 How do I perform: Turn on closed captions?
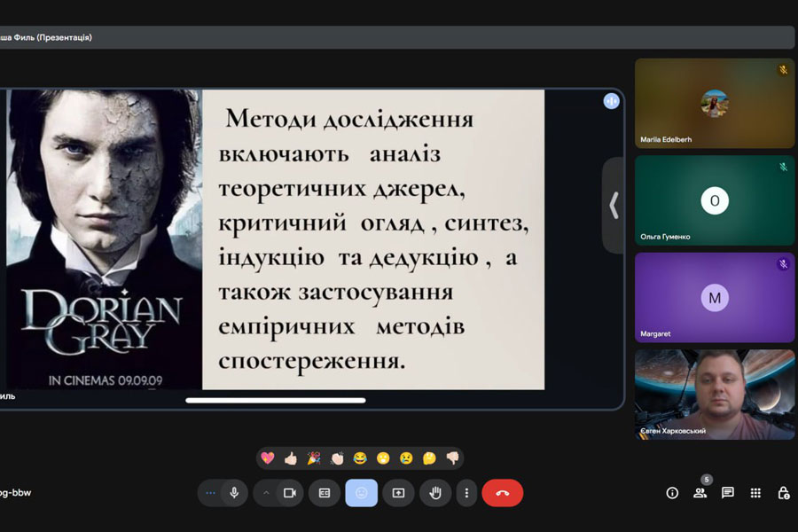325,493
